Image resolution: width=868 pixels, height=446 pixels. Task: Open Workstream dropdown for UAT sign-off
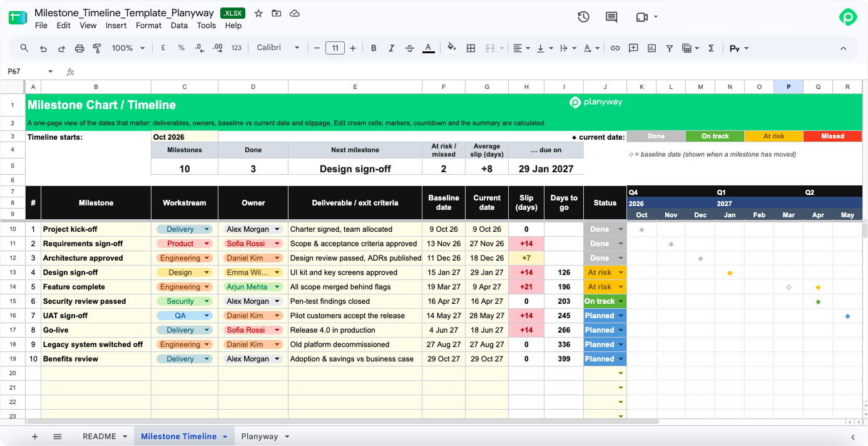(x=207, y=316)
